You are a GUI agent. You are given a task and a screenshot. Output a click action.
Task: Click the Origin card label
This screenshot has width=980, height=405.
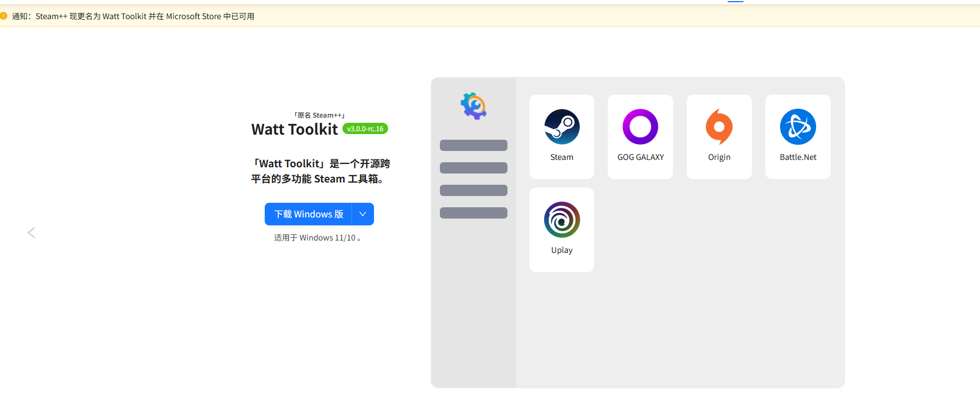coord(719,157)
